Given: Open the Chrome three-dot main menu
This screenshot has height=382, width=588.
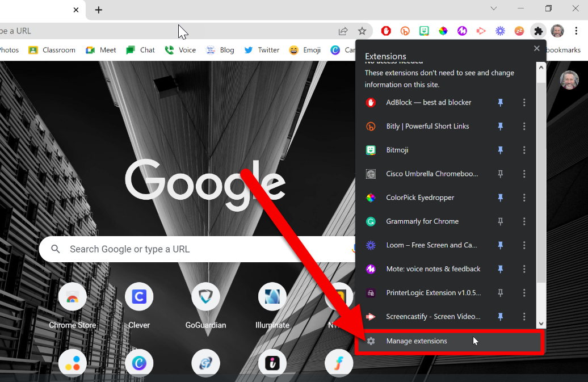Looking at the screenshot, I should (x=577, y=31).
